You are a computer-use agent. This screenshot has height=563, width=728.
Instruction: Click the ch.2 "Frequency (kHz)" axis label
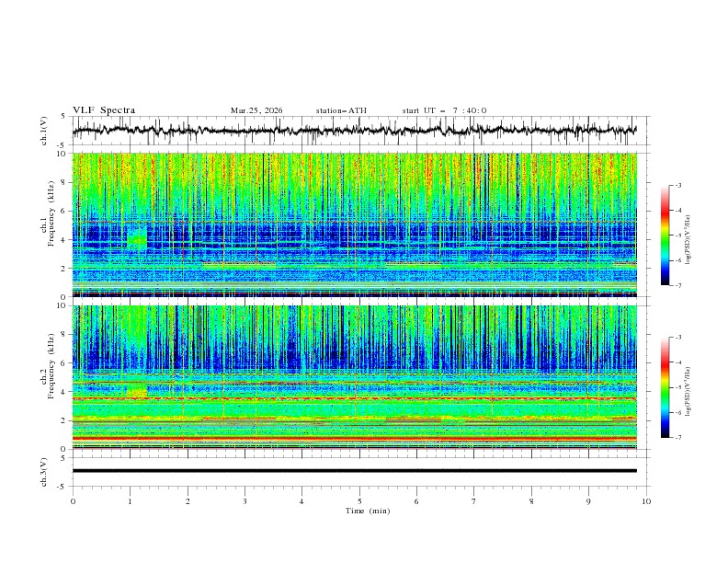[x=51, y=365]
